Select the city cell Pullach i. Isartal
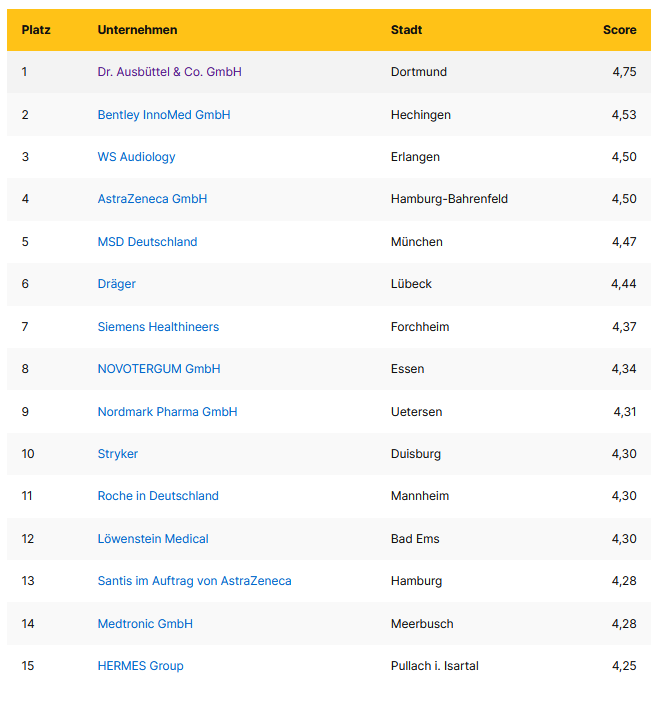669x707 pixels. pos(435,666)
